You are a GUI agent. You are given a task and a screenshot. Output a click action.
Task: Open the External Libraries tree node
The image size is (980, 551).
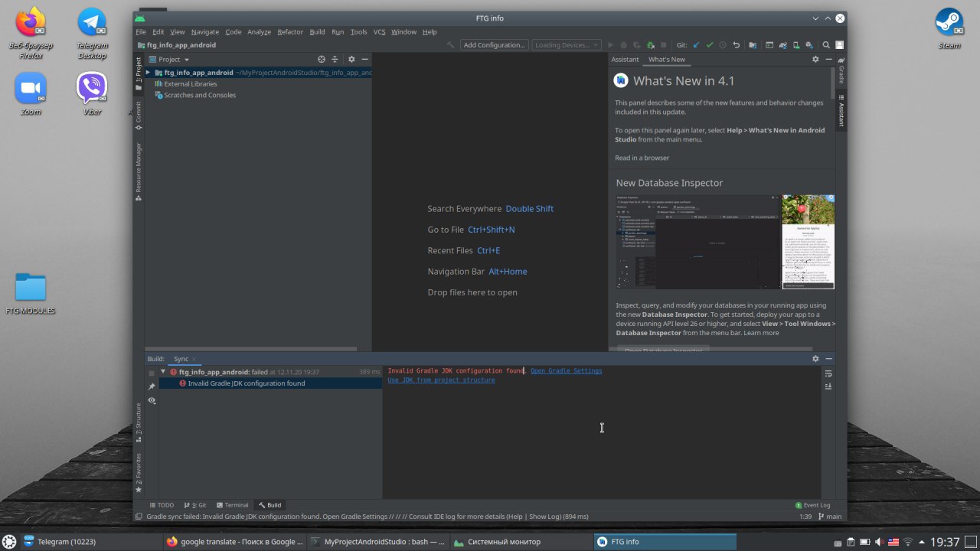(190, 83)
